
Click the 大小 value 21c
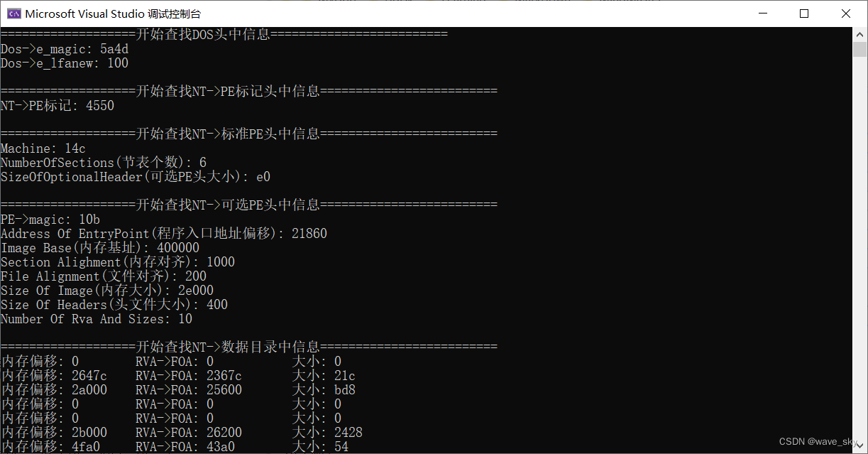(x=345, y=376)
